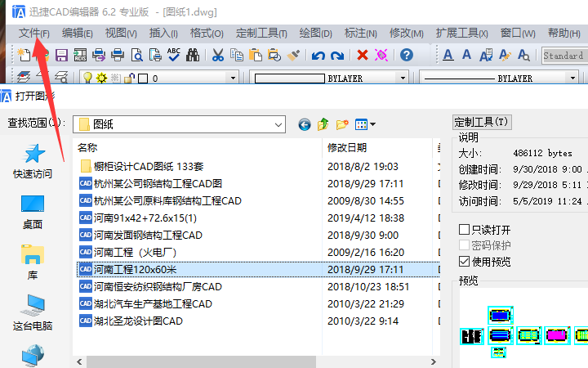
Task: Click the match properties brush icon
Action: pyautogui.click(x=293, y=56)
